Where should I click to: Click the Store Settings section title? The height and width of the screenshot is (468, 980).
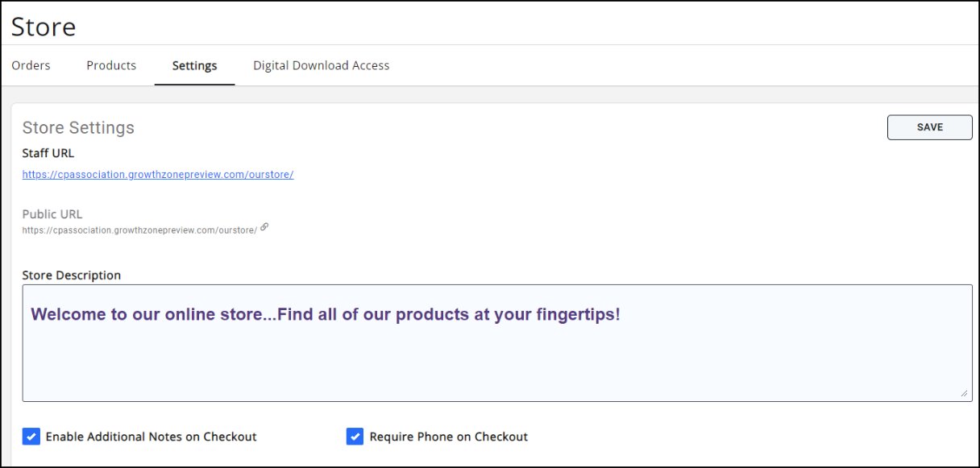tap(78, 127)
